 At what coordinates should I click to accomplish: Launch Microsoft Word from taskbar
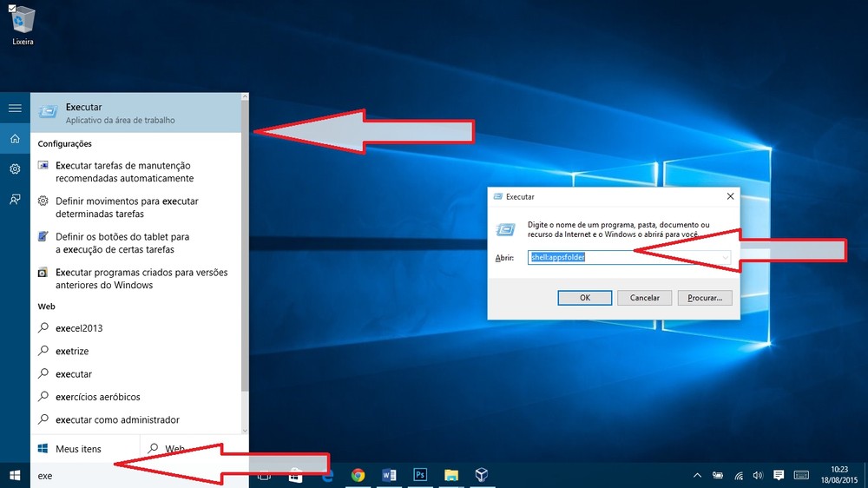coord(388,475)
